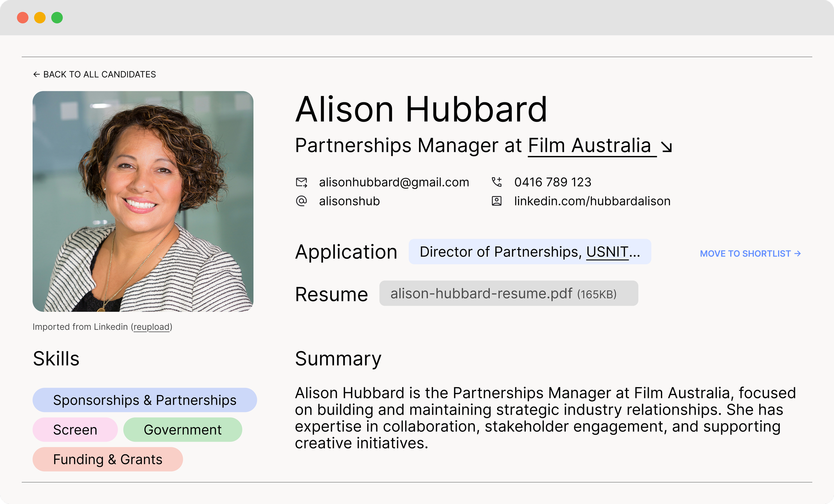Click the phone call icon
Screen dimensions: 834x504
[x=496, y=182]
